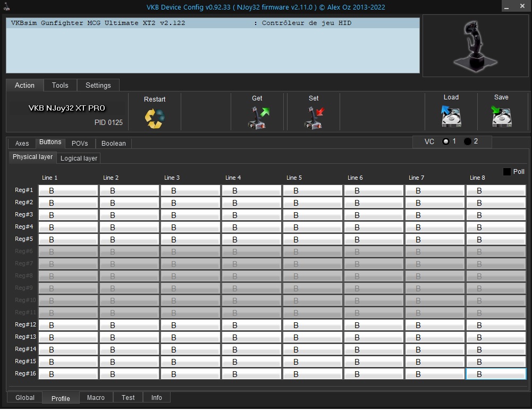
Task: Click the Reg#3 Line 5 cell
Action: tap(313, 215)
